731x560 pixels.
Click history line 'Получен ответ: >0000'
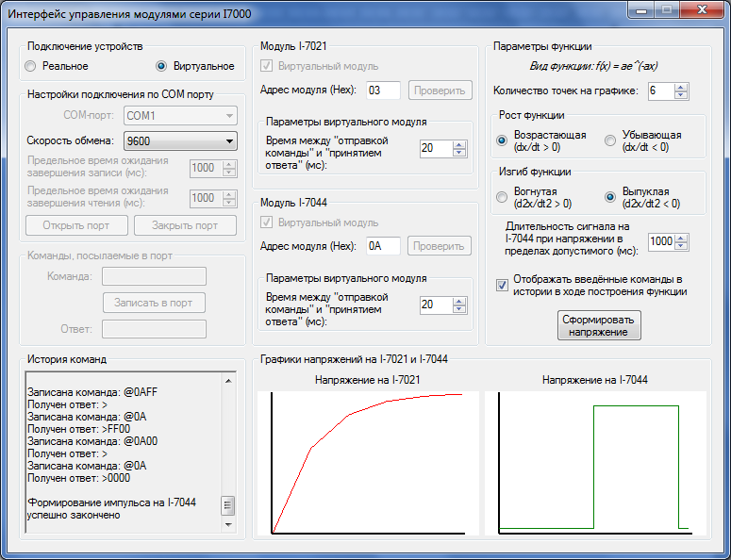click(79, 478)
